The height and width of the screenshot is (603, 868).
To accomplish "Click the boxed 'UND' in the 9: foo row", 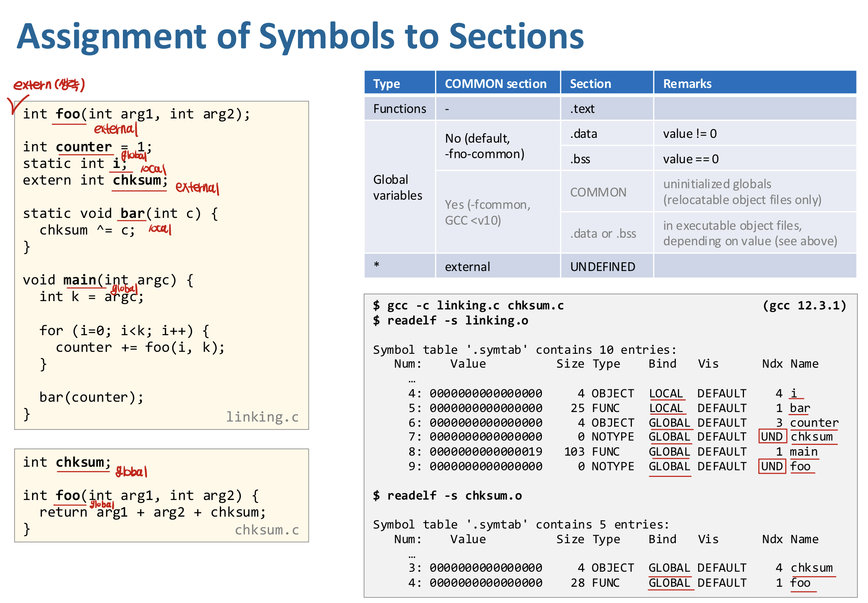I will (x=772, y=466).
